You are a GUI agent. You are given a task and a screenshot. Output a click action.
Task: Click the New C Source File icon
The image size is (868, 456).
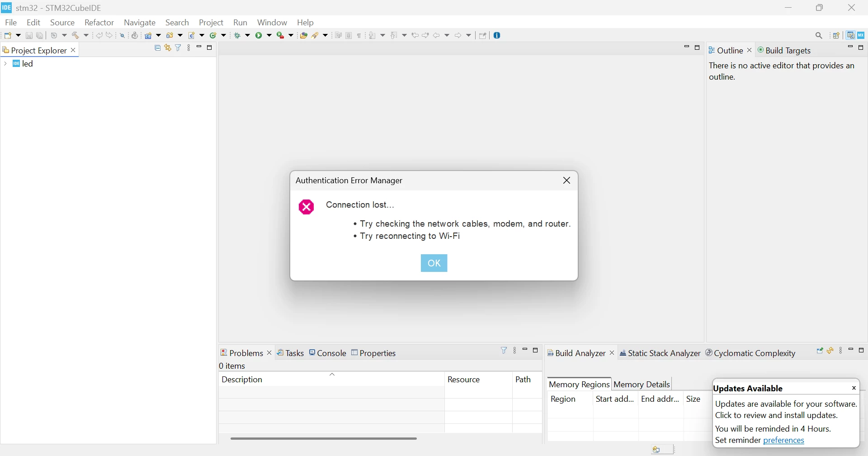tap(192, 35)
